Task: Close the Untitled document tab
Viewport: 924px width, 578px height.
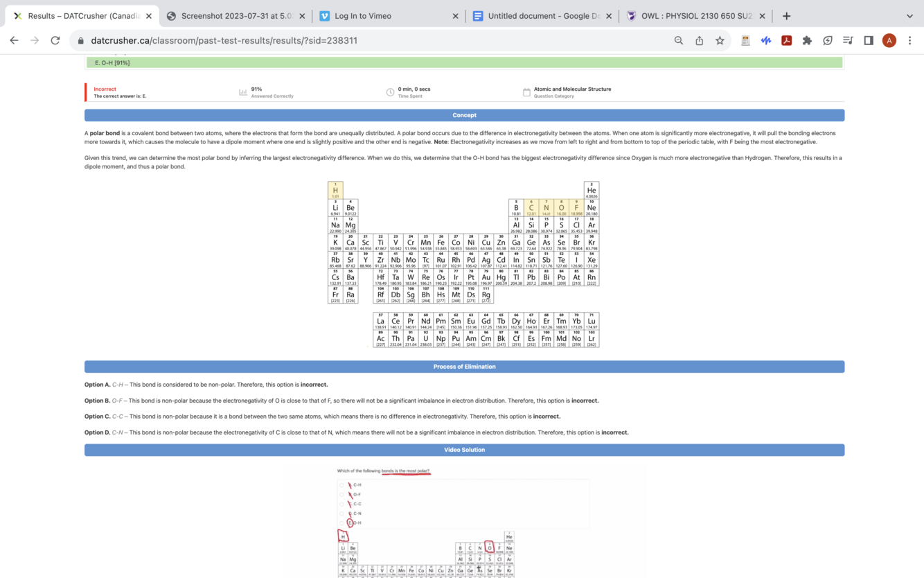Action: 609,16
